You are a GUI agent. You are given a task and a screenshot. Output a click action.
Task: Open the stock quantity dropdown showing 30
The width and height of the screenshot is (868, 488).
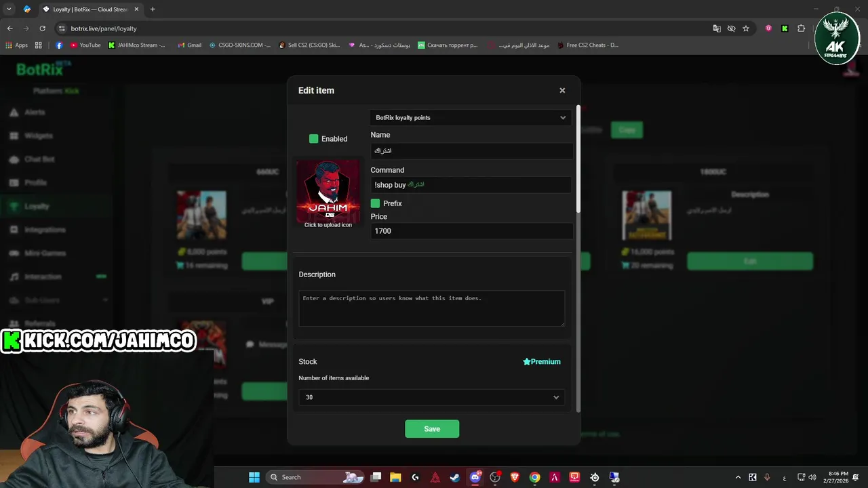click(x=432, y=397)
